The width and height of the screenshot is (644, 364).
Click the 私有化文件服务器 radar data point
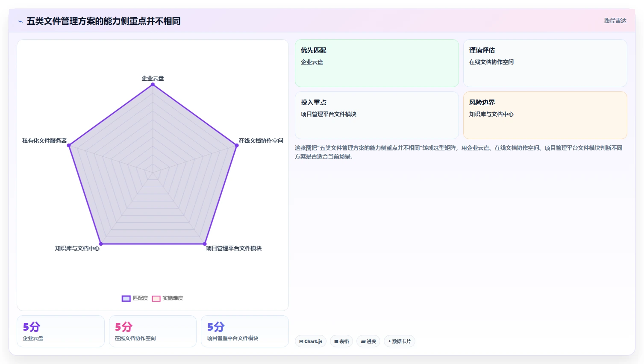(x=69, y=145)
